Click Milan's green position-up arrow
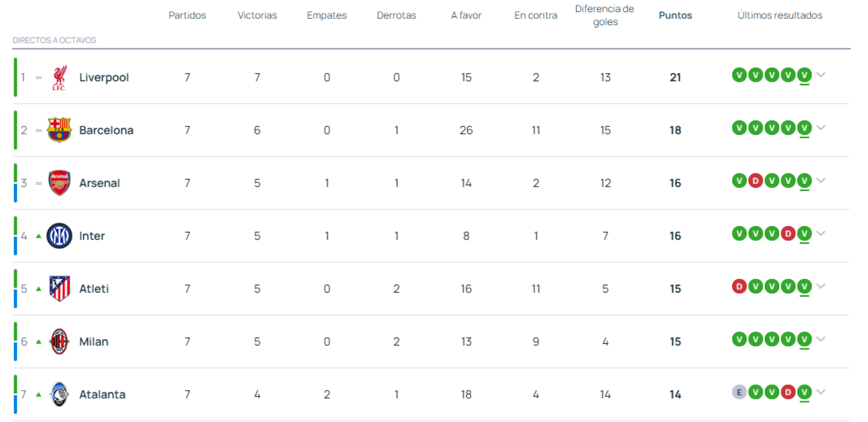 coord(39,342)
